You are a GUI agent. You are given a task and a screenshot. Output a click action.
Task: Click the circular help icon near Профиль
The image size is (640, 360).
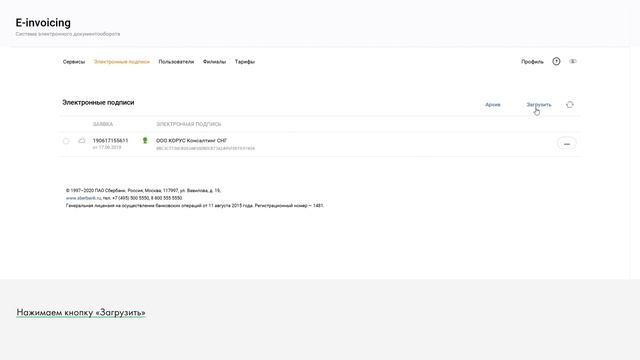556,61
